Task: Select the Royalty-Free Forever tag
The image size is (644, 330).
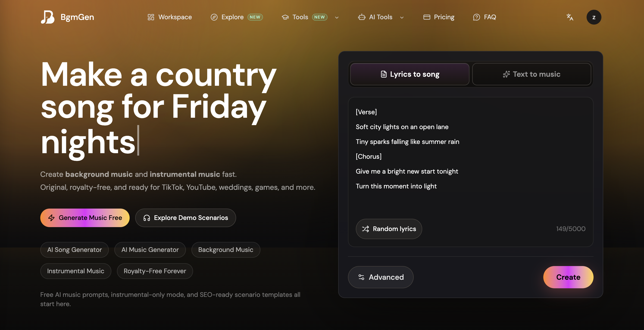Action: pyautogui.click(x=155, y=271)
